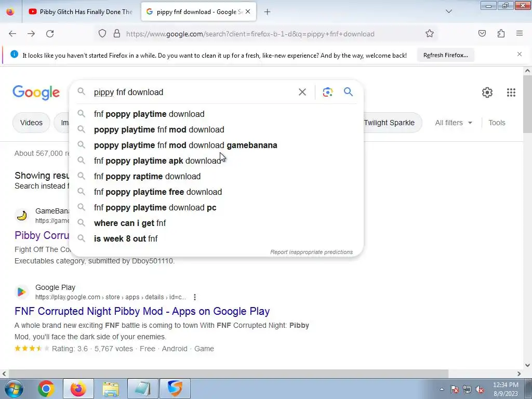Switch to Pibby Glitch YouTube tab

click(81, 11)
